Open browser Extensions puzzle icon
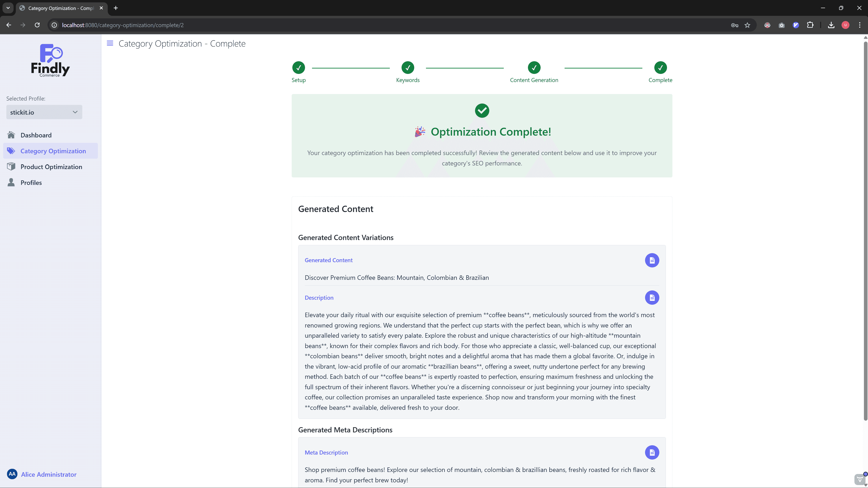The width and height of the screenshot is (868, 488). pos(810,25)
